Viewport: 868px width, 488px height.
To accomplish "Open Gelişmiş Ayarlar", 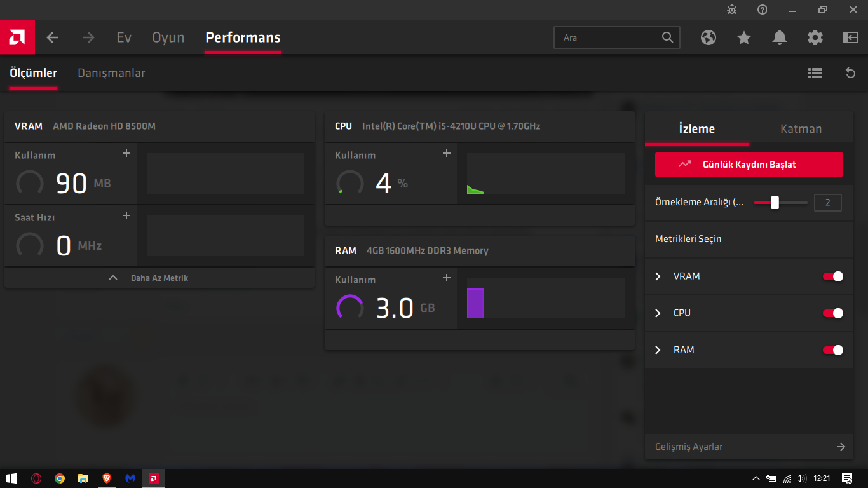I will click(749, 447).
